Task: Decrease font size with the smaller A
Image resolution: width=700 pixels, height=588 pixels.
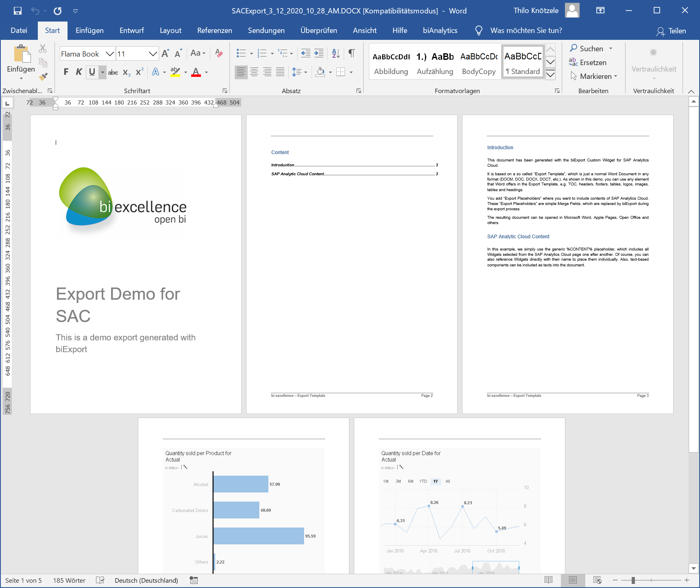Action: 178,54
